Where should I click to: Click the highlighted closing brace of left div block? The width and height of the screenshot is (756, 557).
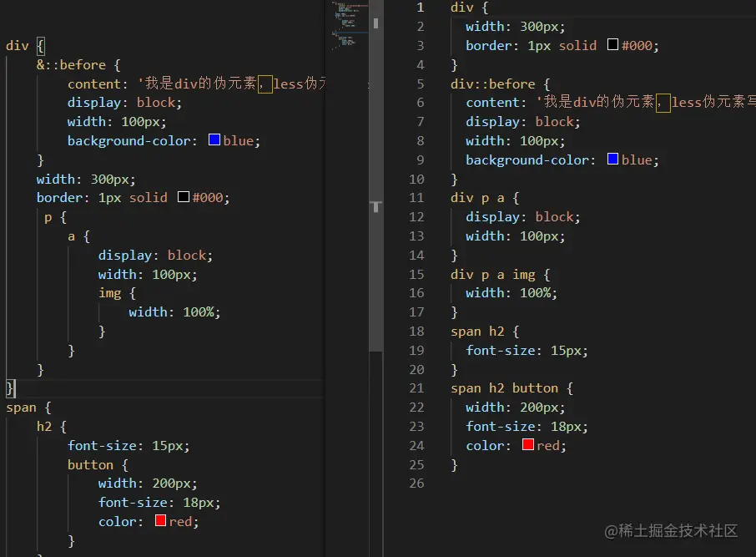(x=11, y=388)
